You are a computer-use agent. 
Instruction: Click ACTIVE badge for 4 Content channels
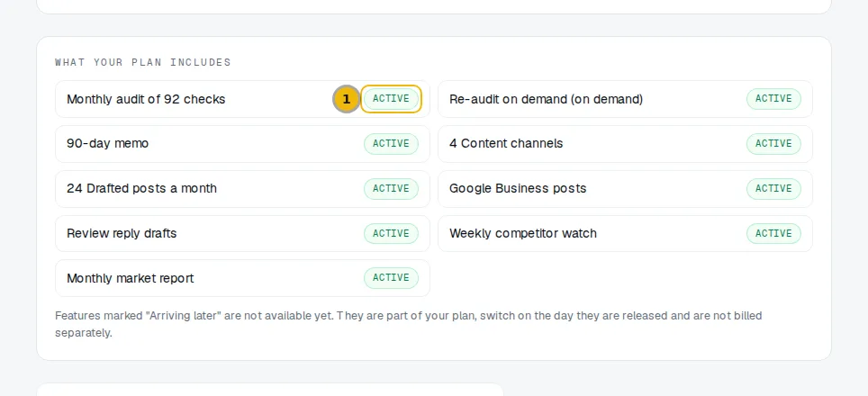(x=773, y=144)
